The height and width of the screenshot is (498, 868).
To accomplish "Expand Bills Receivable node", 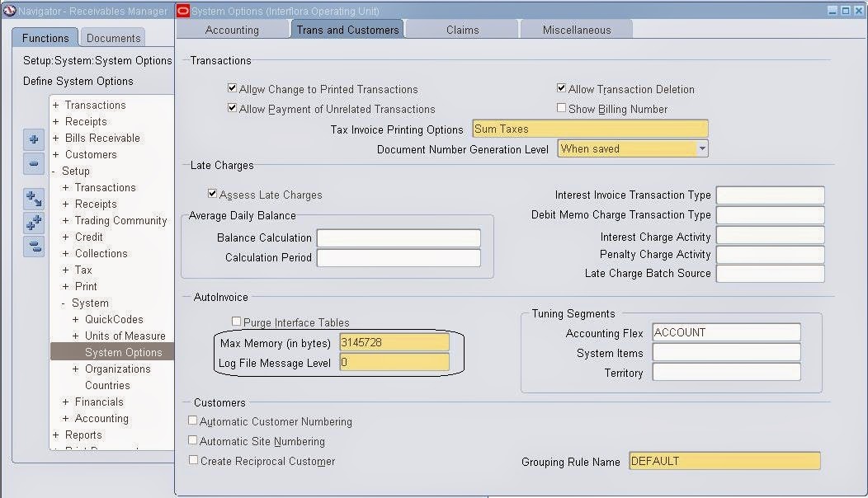I will (x=55, y=139).
